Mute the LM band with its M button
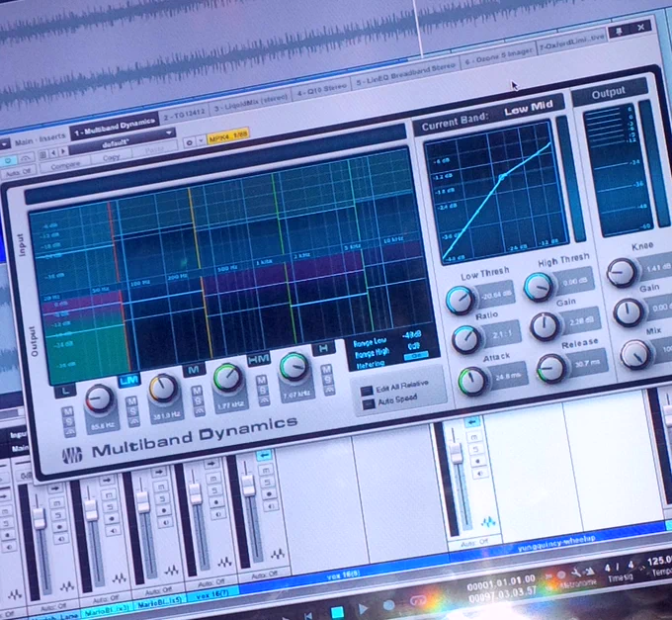The width and height of the screenshot is (672, 620). [131, 401]
